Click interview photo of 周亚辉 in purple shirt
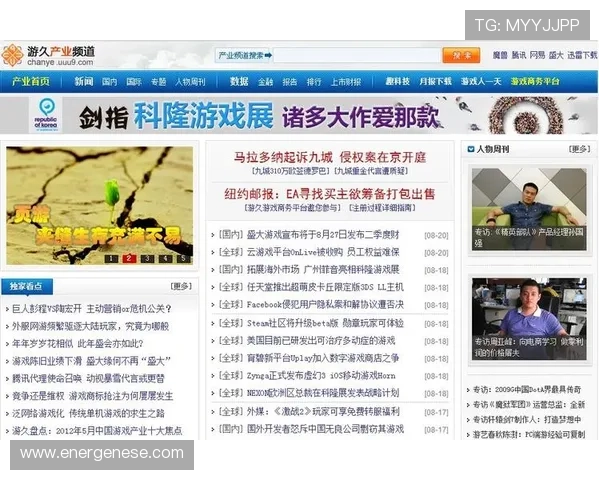 coord(529,319)
